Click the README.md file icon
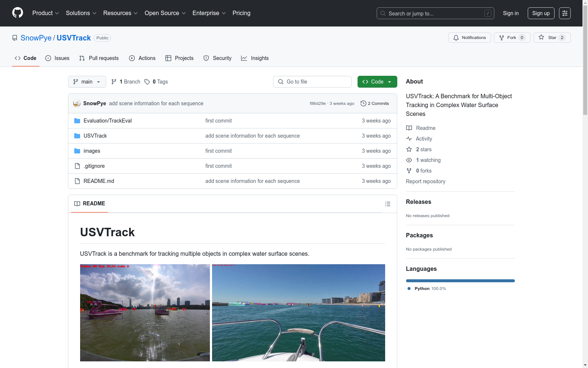The width and height of the screenshot is (588, 368). pyautogui.click(x=77, y=181)
